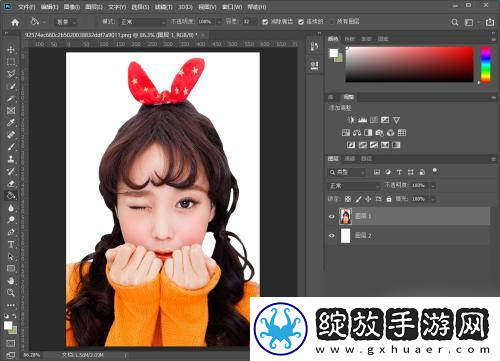This screenshot has width=500, height=361.
Task: Open the 图像(I) menu
Action: coord(71,7)
